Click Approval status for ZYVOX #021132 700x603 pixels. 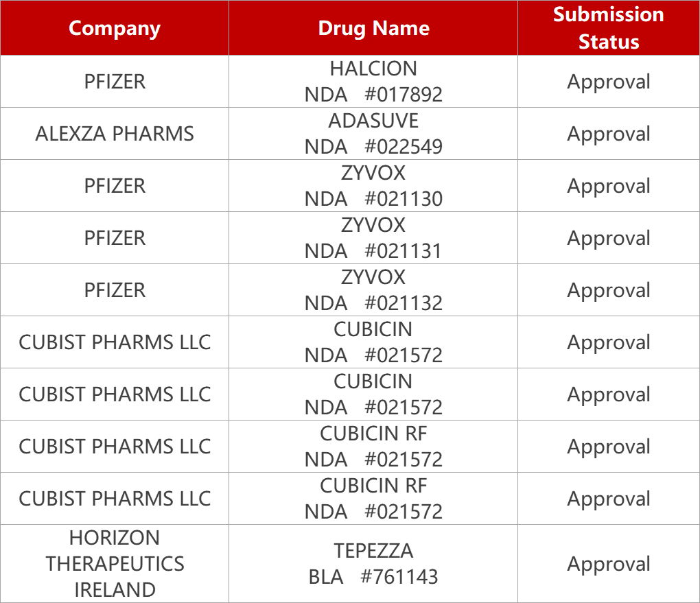tap(608, 290)
